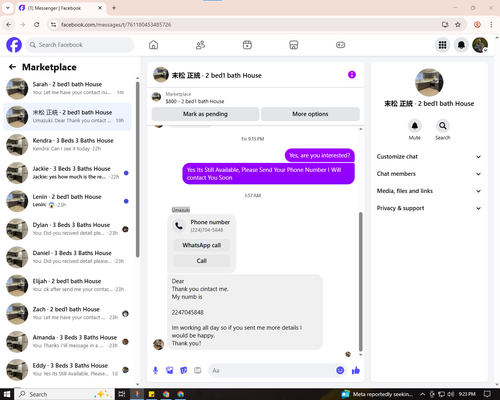Viewport: 500px width, 400px height.
Task: Open Task View on taskbar
Action: pos(122,394)
